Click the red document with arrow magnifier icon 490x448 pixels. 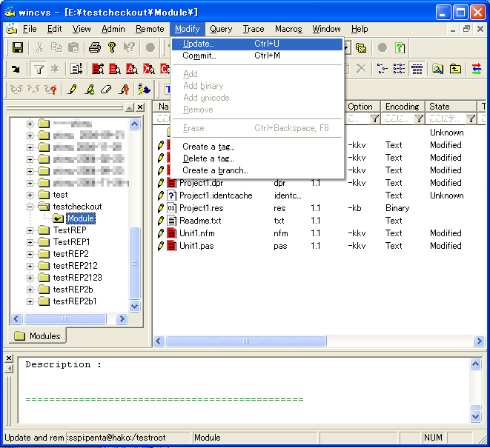coord(98,69)
